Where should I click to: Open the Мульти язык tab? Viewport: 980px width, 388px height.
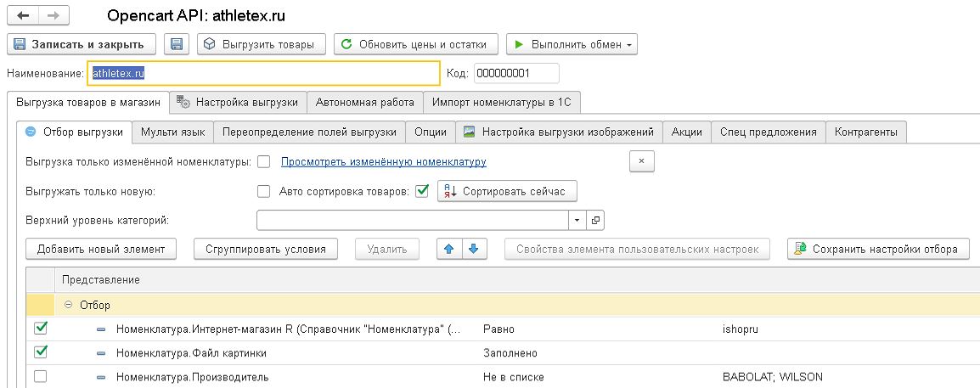pyautogui.click(x=172, y=132)
